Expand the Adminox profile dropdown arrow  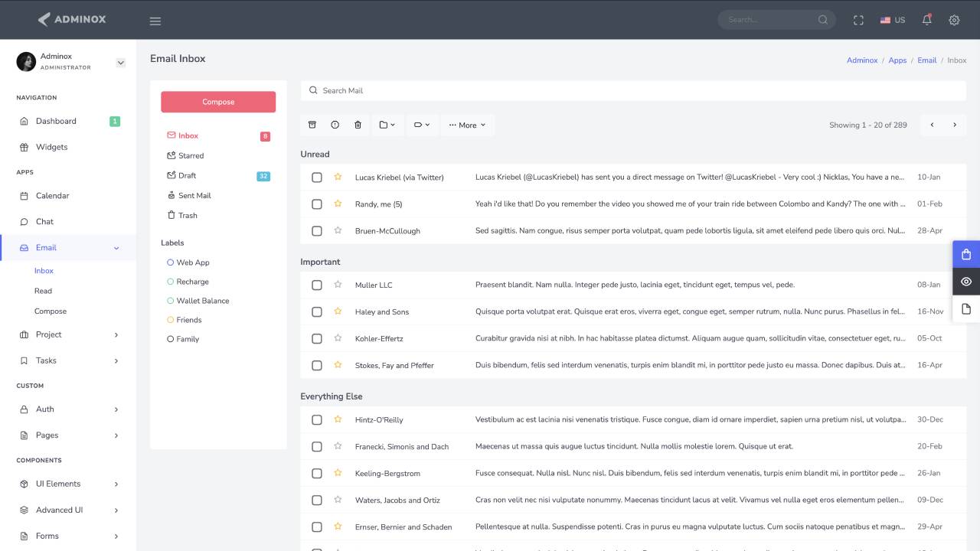click(x=120, y=63)
